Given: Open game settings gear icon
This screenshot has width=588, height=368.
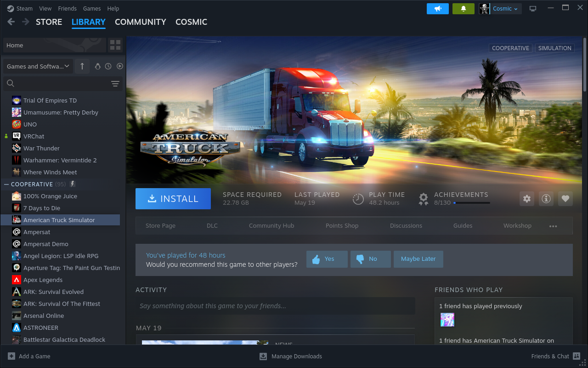Looking at the screenshot, I should (x=527, y=199).
